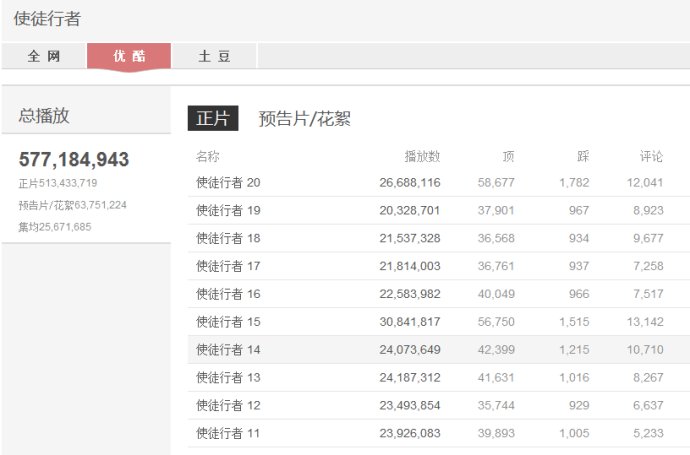Click comments value 5,233
The image size is (690, 455).
click(x=648, y=433)
